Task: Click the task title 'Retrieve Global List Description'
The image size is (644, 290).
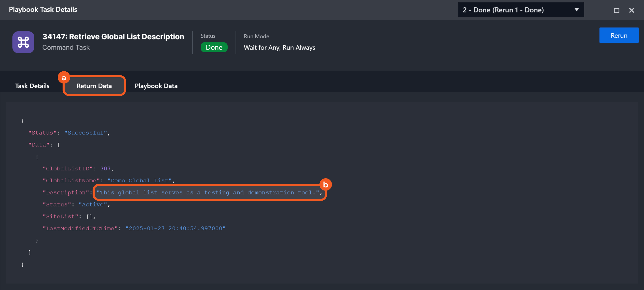Action: [113, 37]
